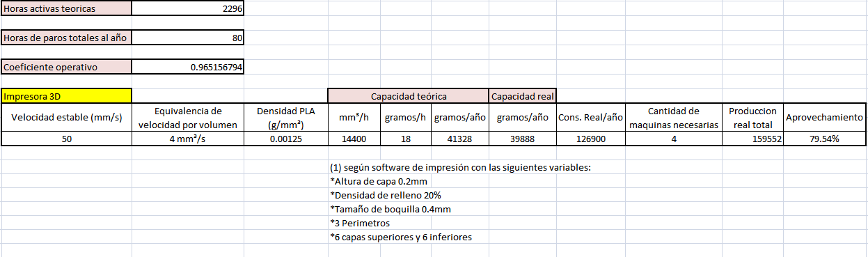Click the Cons. Real/año value 126900
The height and width of the screenshot is (257, 868).
pyautogui.click(x=590, y=139)
